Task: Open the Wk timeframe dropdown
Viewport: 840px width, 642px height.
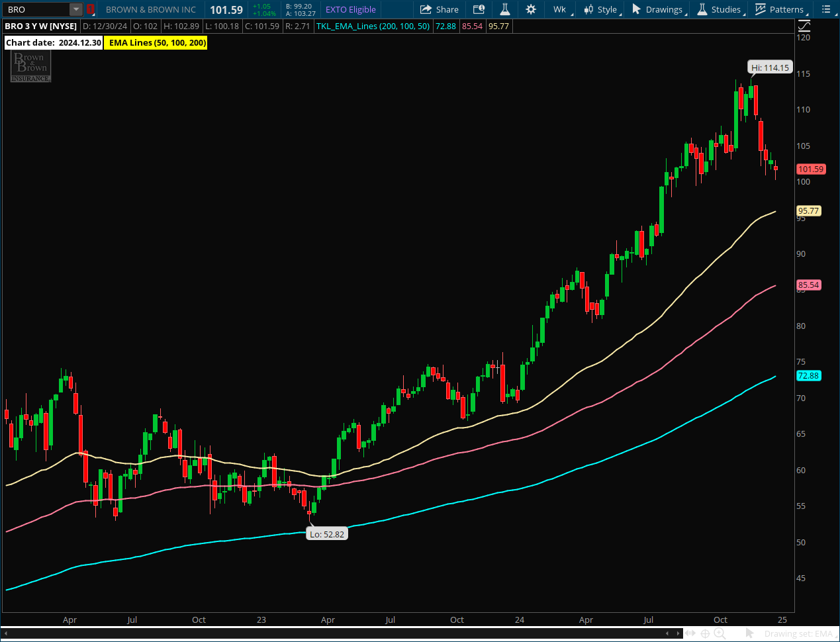Action: tap(562, 9)
